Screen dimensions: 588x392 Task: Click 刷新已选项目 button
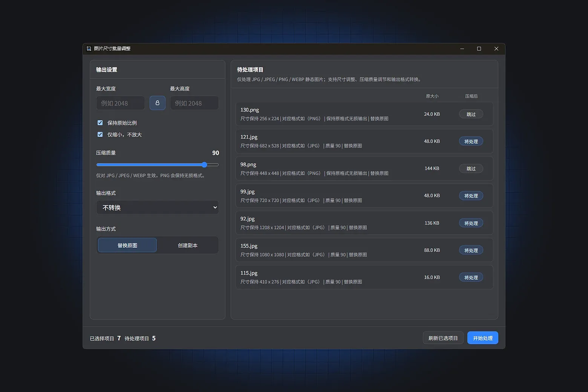(x=443, y=338)
